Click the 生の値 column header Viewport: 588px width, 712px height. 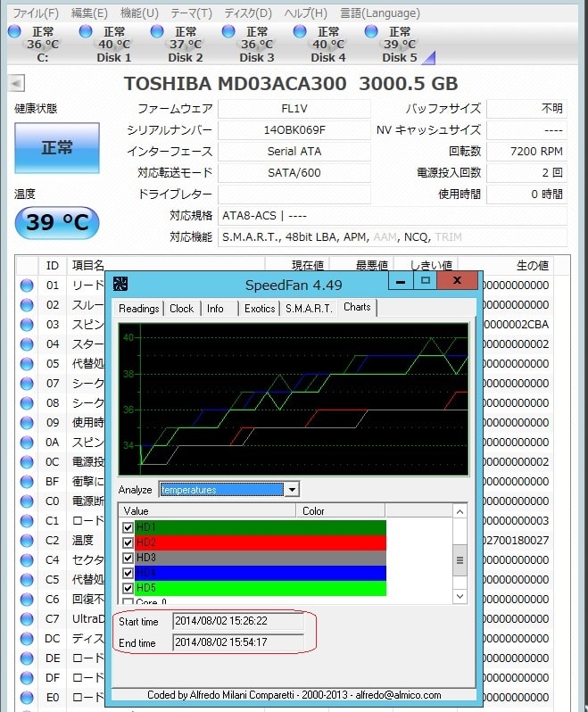506,265
